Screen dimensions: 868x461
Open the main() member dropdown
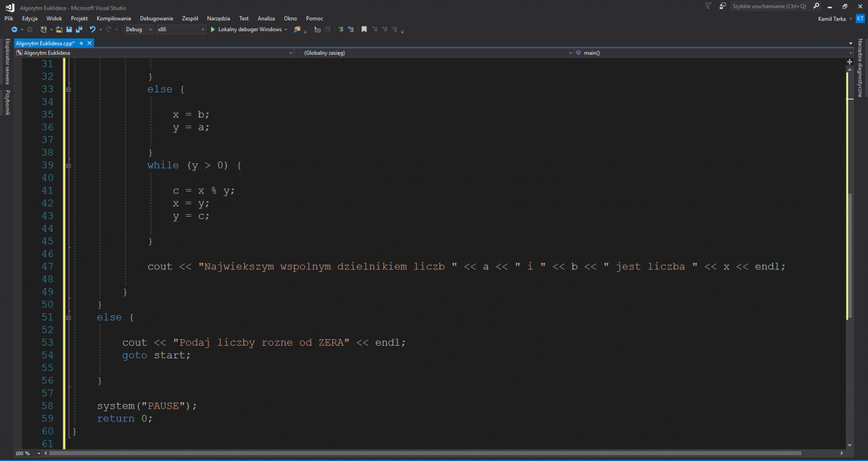tap(714, 53)
